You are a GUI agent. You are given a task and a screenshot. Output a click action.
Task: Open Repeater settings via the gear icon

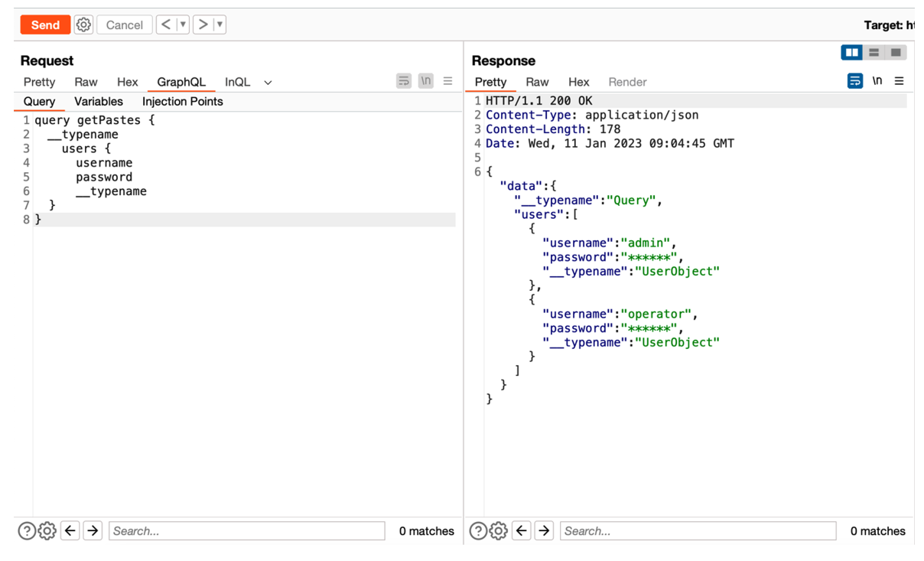coord(83,24)
